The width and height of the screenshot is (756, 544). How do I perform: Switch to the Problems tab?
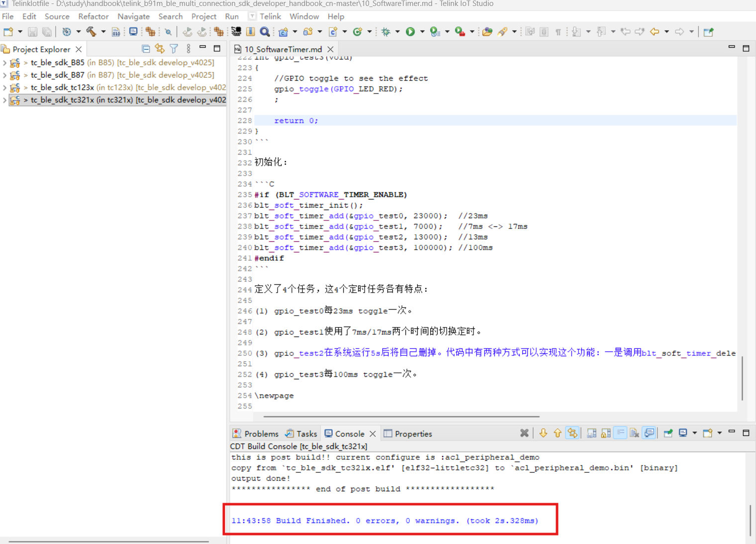click(x=256, y=434)
